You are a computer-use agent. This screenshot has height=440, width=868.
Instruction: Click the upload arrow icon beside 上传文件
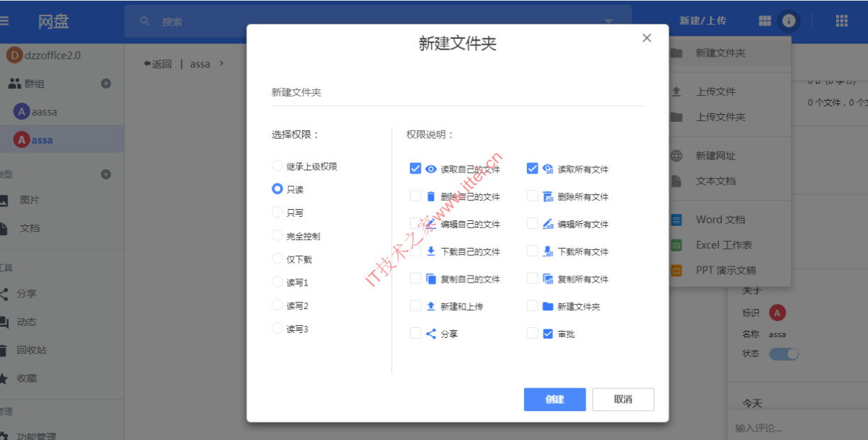pos(677,91)
